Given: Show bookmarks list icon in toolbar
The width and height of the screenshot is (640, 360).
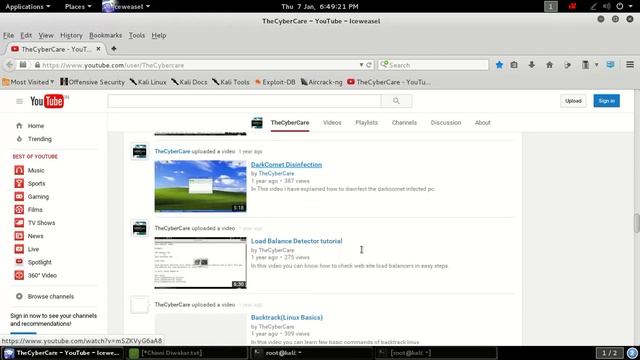Looking at the screenshot, I should click(514, 65).
